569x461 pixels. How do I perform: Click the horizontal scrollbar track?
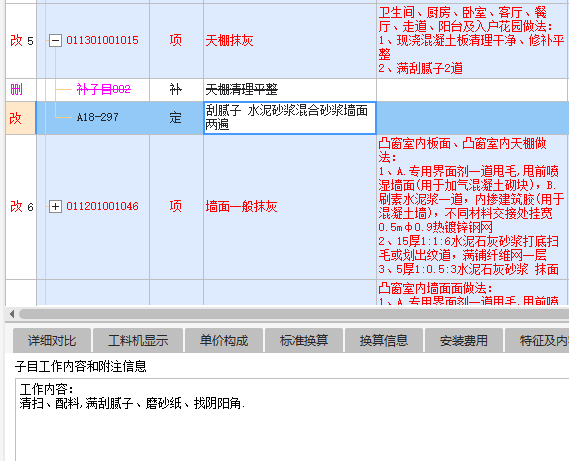coord(294,314)
